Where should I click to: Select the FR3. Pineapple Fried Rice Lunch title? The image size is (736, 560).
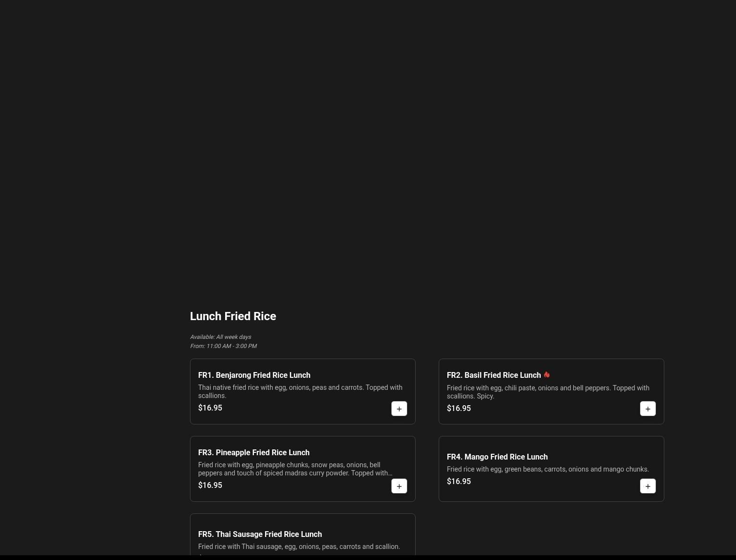(254, 452)
